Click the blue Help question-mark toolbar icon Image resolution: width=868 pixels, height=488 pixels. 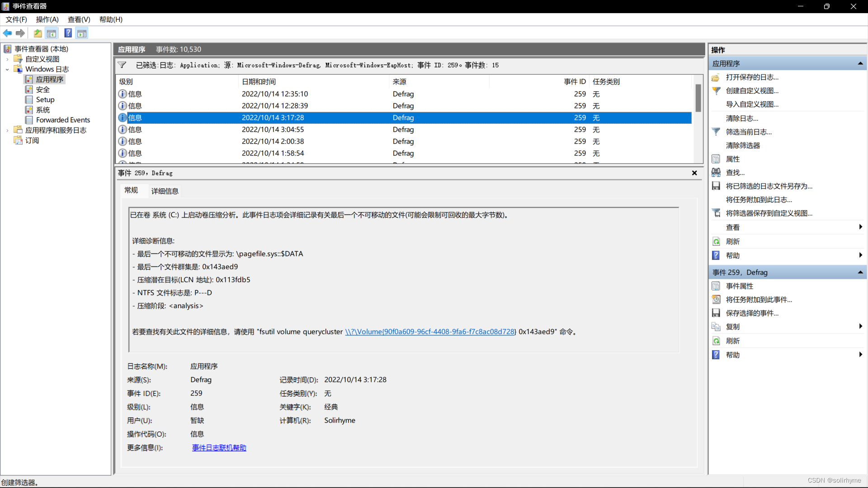(68, 33)
